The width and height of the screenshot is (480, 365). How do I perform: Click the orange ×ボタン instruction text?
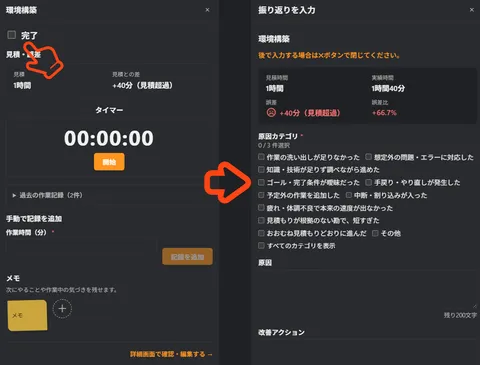tap(329, 55)
